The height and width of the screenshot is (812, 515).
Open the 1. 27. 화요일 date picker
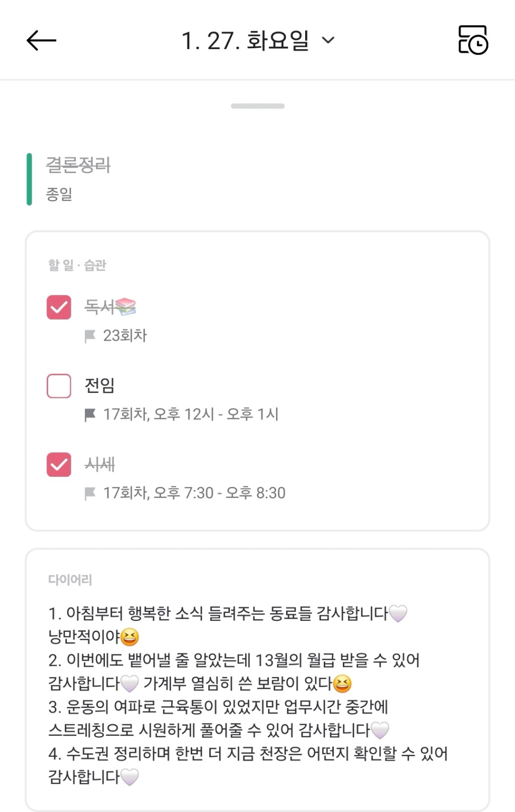(245, 41)
